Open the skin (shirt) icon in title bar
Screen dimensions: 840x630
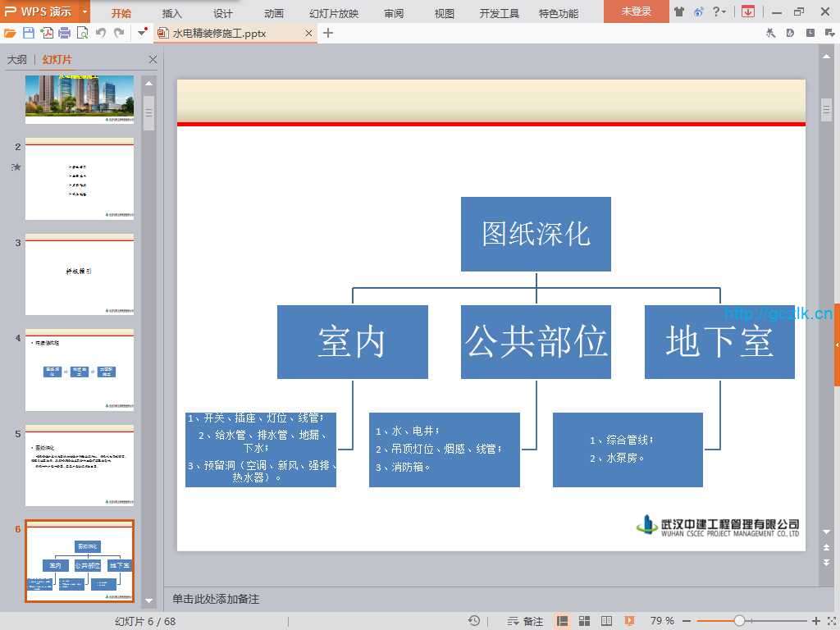click(x=679, y=11)
